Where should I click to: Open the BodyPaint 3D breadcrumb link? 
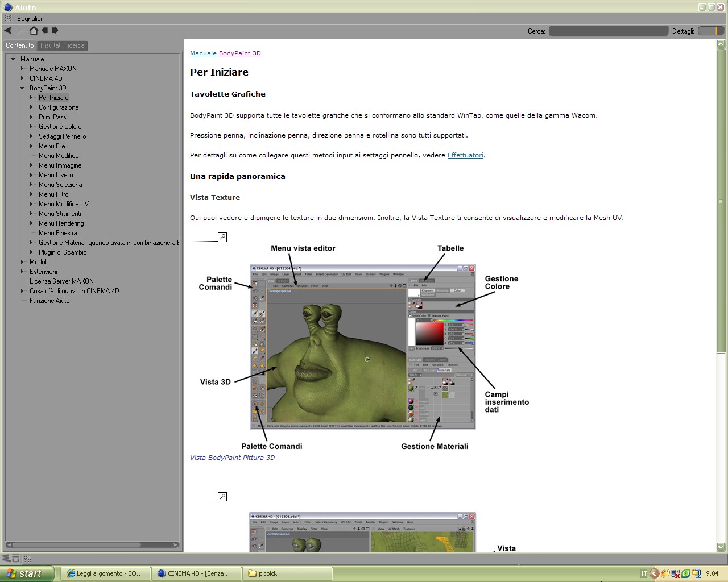tap(240, 53)
